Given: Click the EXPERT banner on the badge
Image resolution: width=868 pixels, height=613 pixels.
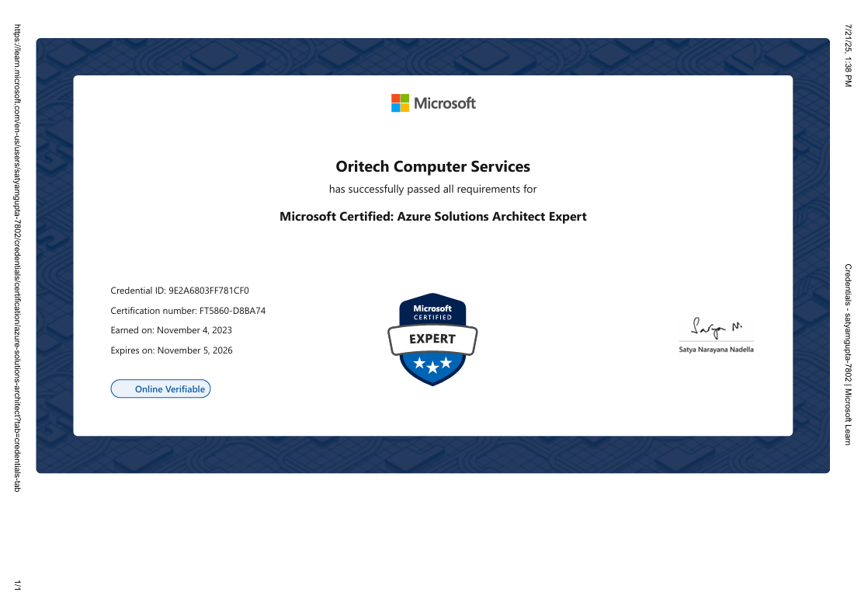Looking at the screenshot, I should point(432,339).
